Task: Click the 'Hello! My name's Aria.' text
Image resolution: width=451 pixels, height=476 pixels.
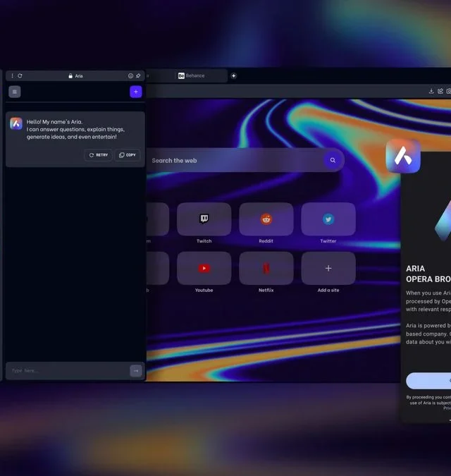Action: pyautogui.click(x=54, y=122)
